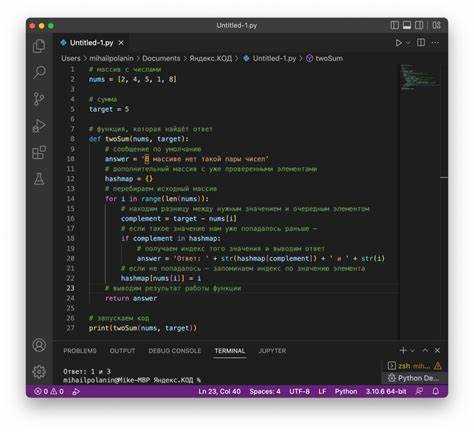Viewport: 474px width, 432px height.
Task: Click Python language mode in status bar
Action: pos(346,391)
